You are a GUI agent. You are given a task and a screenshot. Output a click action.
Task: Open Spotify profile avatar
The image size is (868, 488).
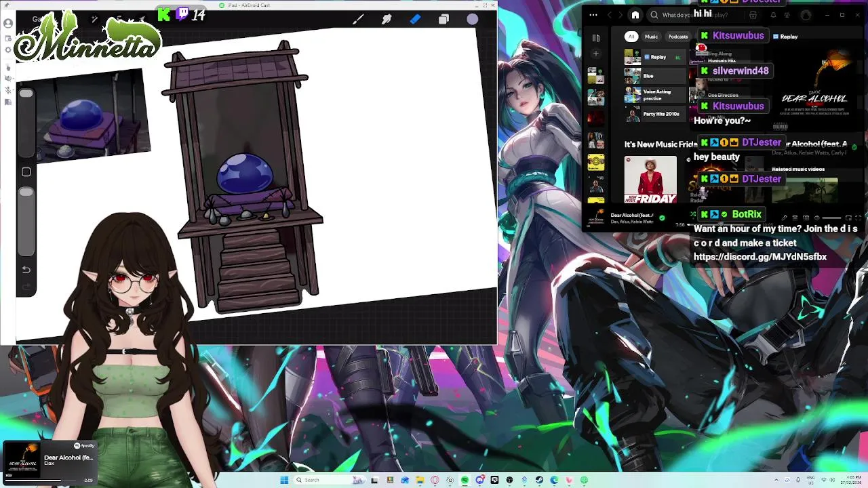806,15
